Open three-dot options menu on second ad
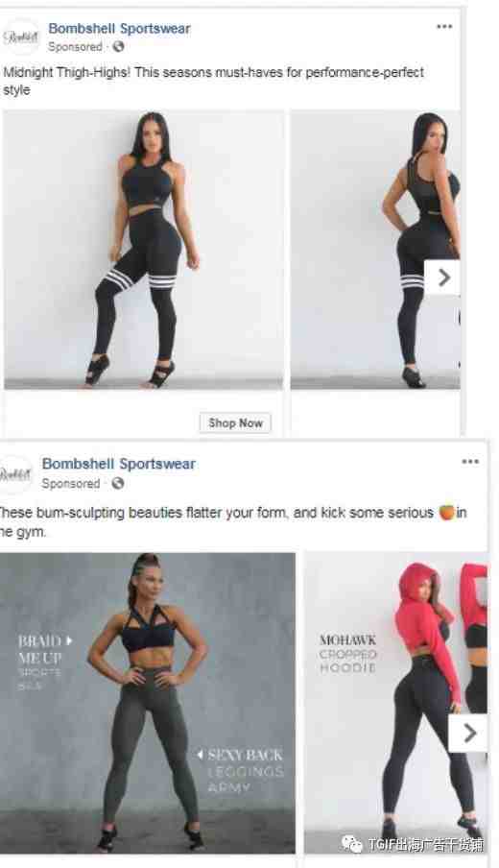 pos(470,462)
